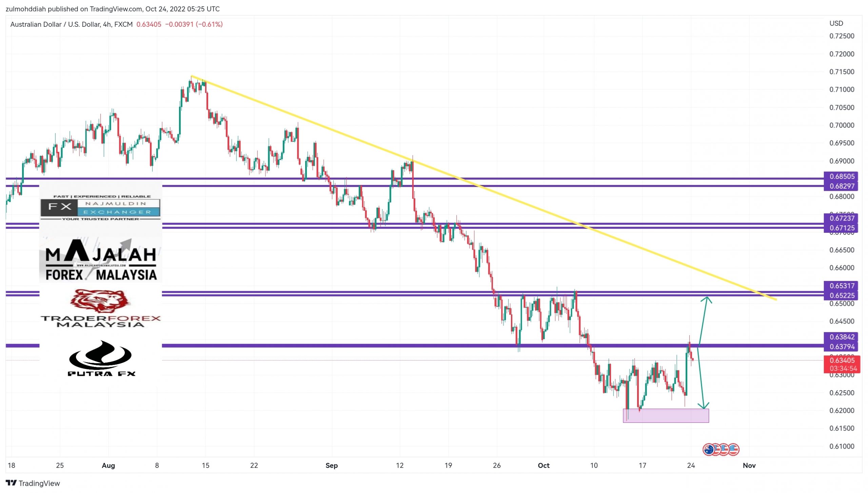Click the Nov label on the time axis
The width and height of the screenshot is (868, 493).
click(x=749, y=465)
